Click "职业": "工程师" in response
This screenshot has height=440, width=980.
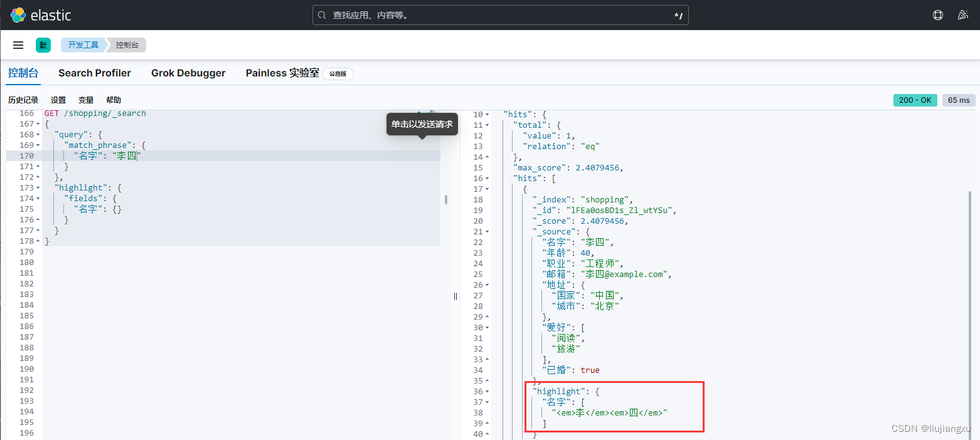pos(583,264)
